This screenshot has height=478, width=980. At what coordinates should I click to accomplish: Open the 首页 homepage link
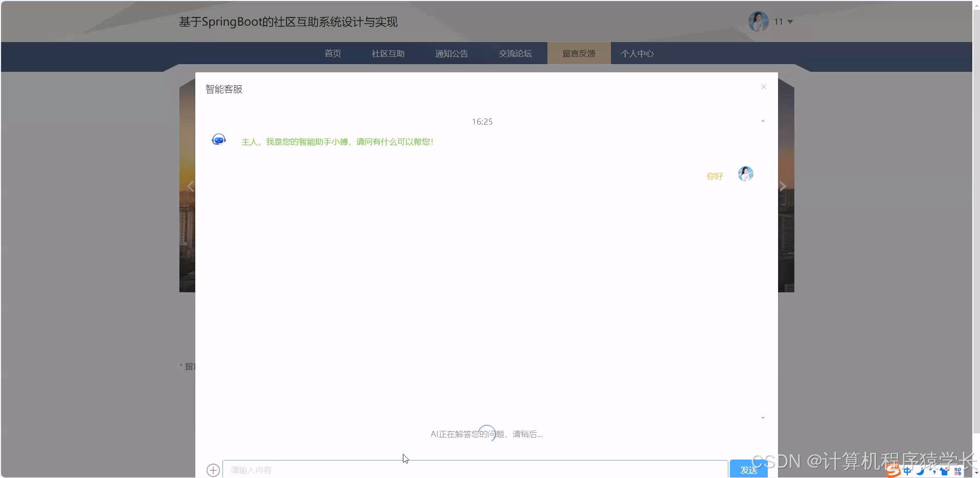(332, 53)
